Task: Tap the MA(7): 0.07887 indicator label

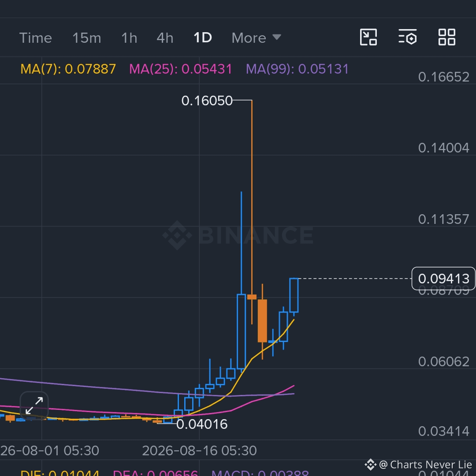Action: pyautogui.click(x=68, y=69)
